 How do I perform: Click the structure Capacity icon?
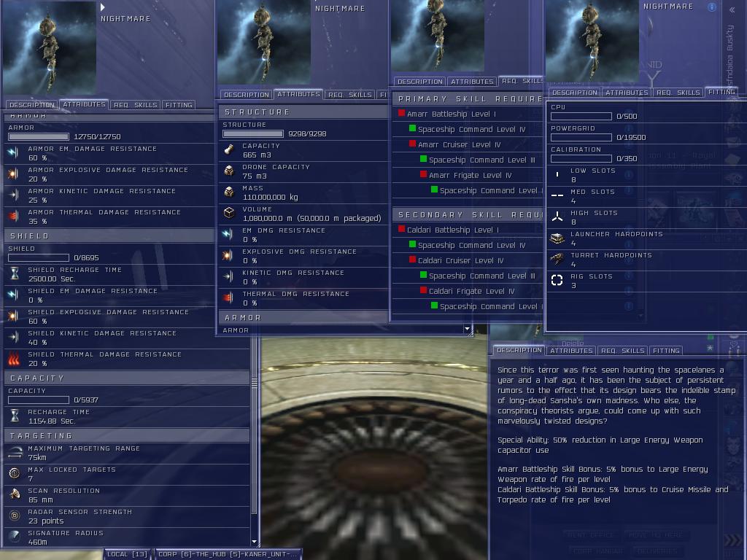pyautogui.click(x=229, y=149)
